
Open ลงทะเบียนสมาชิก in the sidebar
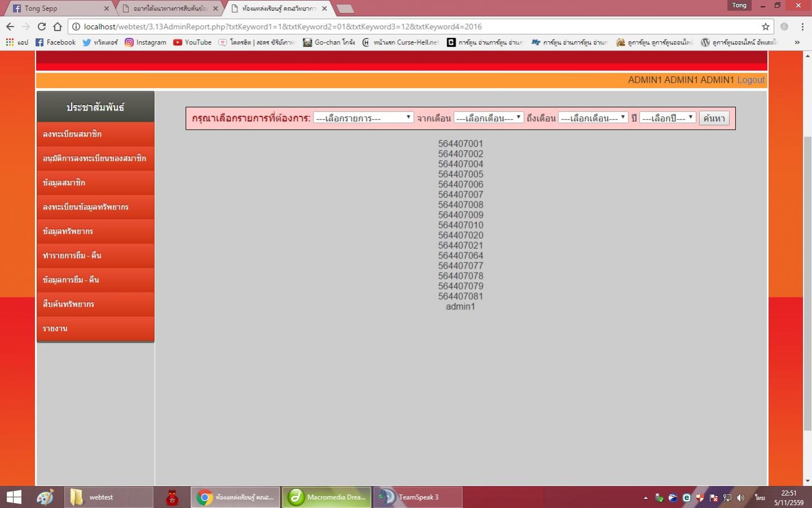click(95, 134)
